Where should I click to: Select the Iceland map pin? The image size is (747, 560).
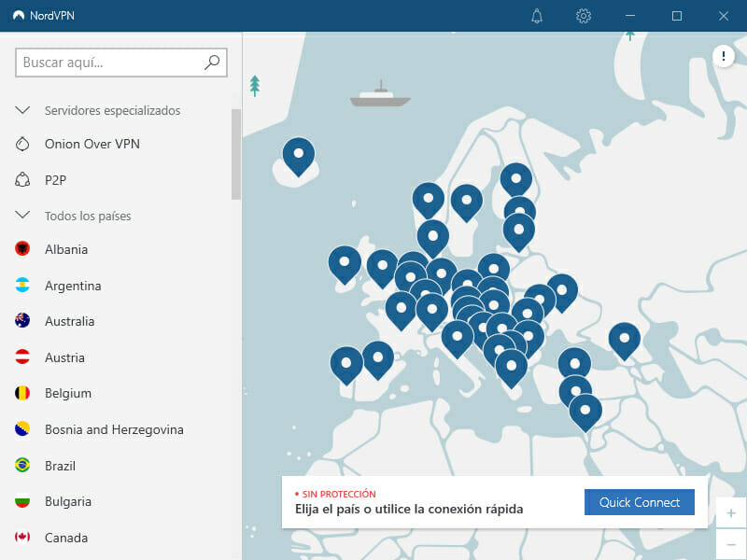(299, 157)
